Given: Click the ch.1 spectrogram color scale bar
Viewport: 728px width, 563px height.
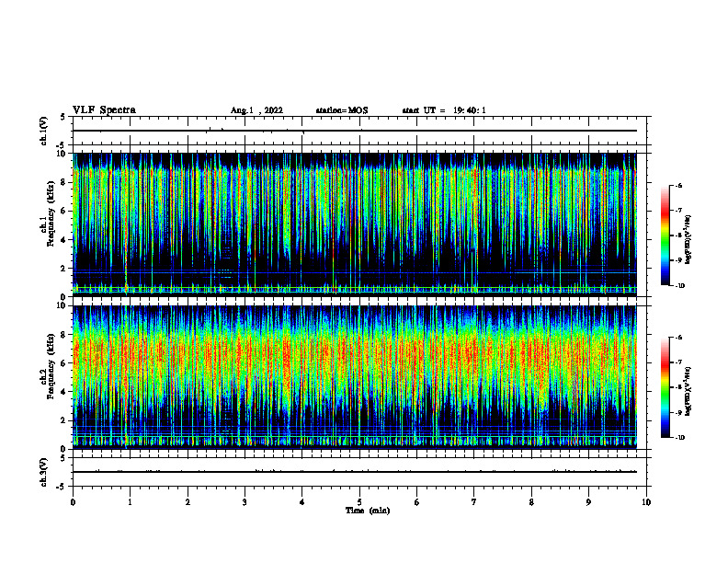Looking at the screenshot, I should coord(665,236).
